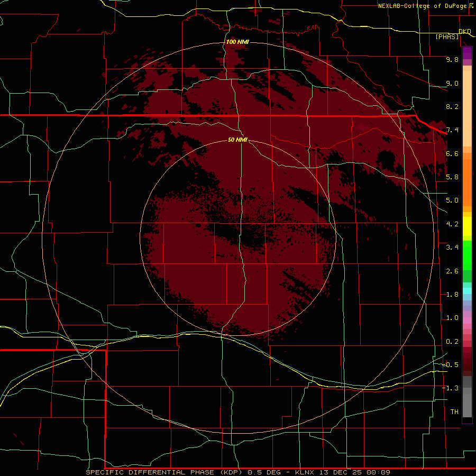Click the 2.6 value on the color scale
This screenshot has width=476, height=476.
point(452,271)
